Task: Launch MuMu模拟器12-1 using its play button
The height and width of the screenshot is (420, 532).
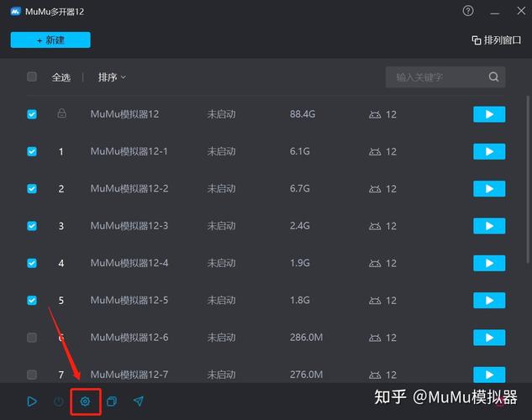Action: pos(489,151)
